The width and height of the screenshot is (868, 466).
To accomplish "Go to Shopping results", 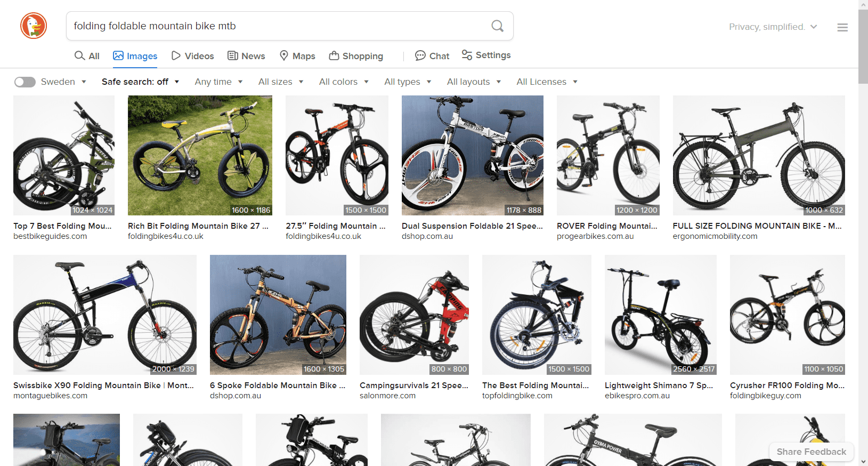I will [356, 56].
